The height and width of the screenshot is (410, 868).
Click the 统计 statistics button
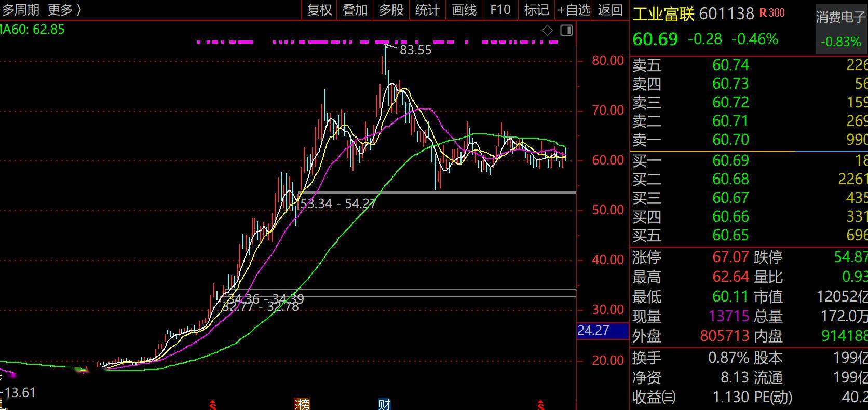click(x=428, y=10)
